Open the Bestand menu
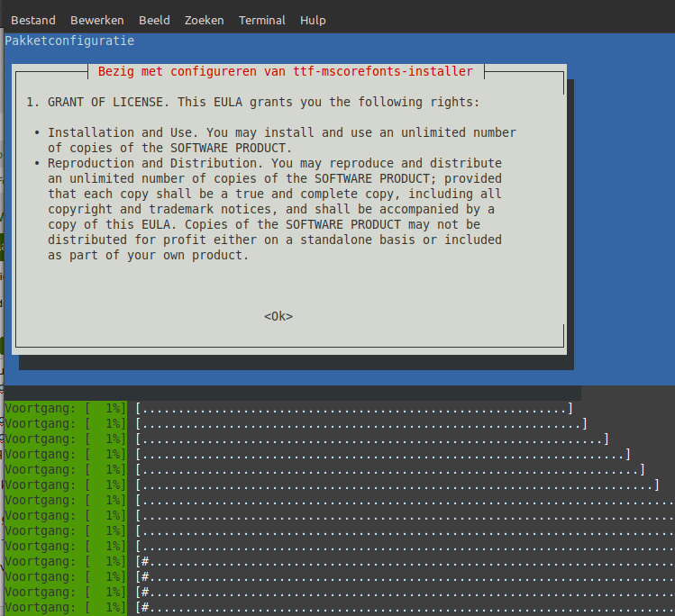The height and width of the screenshot is (616, 675). (x=33, y=20)
